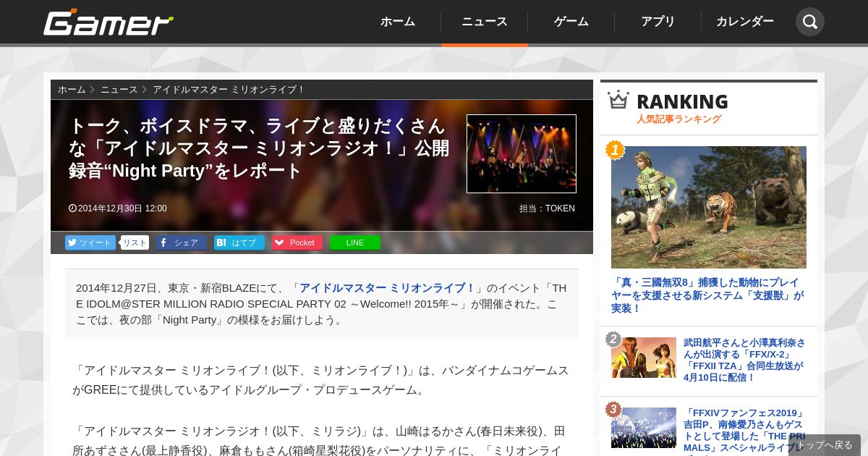
Task: Click the article date 2014年12月30日 12:00
Action: (118, 208)
